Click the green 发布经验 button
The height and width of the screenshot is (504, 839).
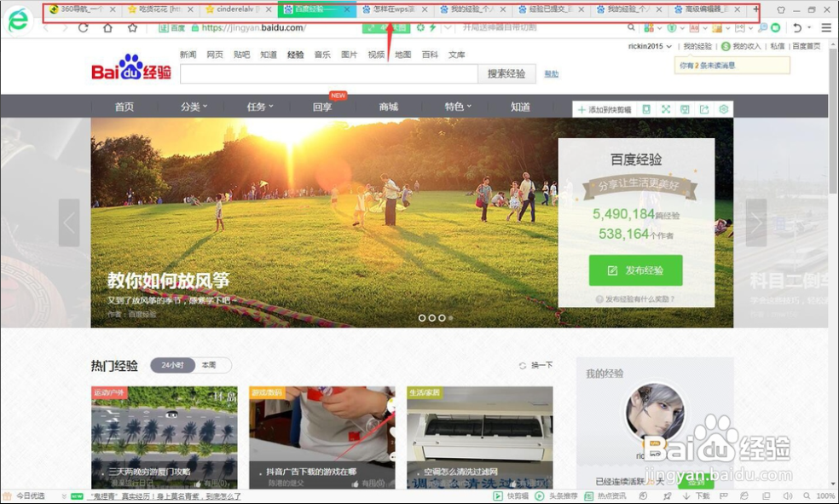click(x=636, y=270)
